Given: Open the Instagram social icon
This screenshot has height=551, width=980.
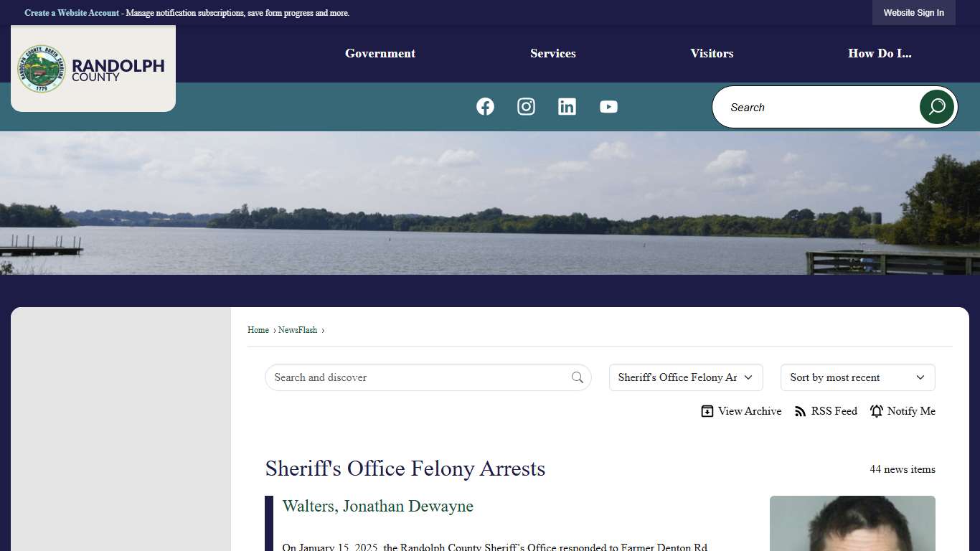Looking at the screenshot, I should [x=526, y=107].
